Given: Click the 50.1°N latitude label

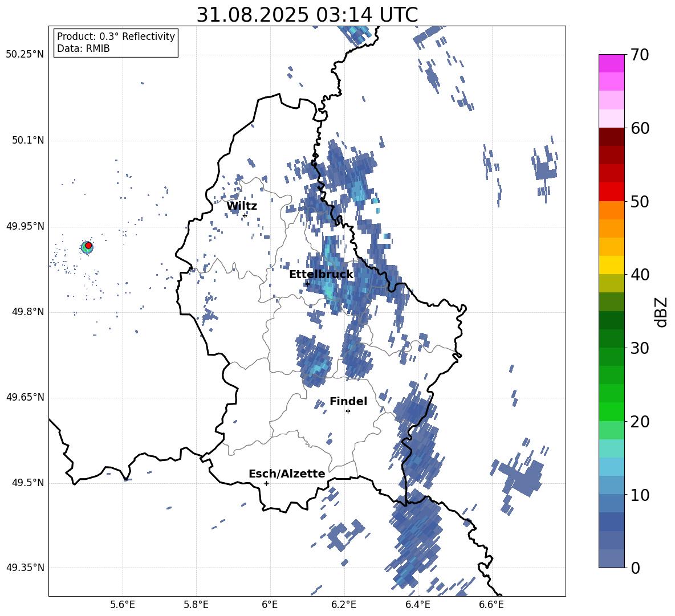Looking at the screenshot, I should [27, 140].
